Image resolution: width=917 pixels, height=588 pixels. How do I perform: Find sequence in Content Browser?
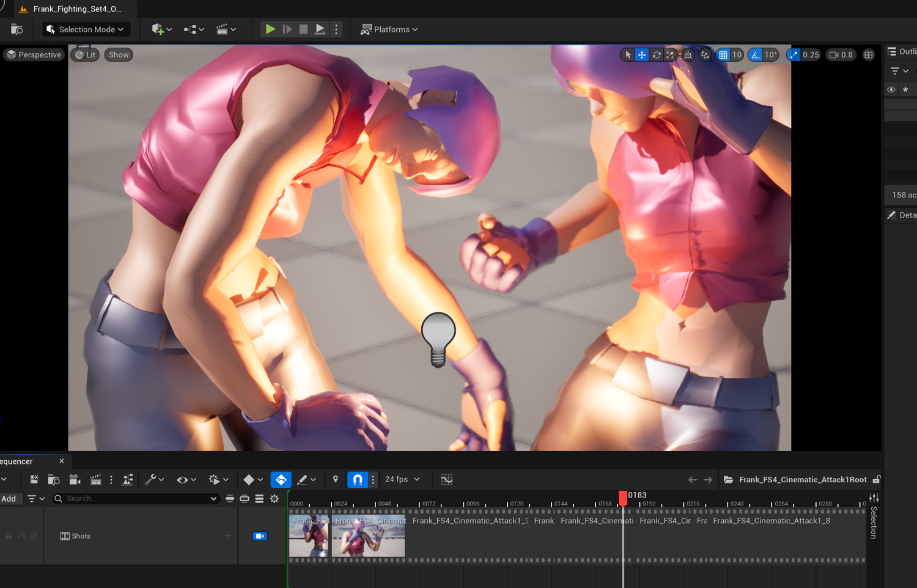[54, 480]
